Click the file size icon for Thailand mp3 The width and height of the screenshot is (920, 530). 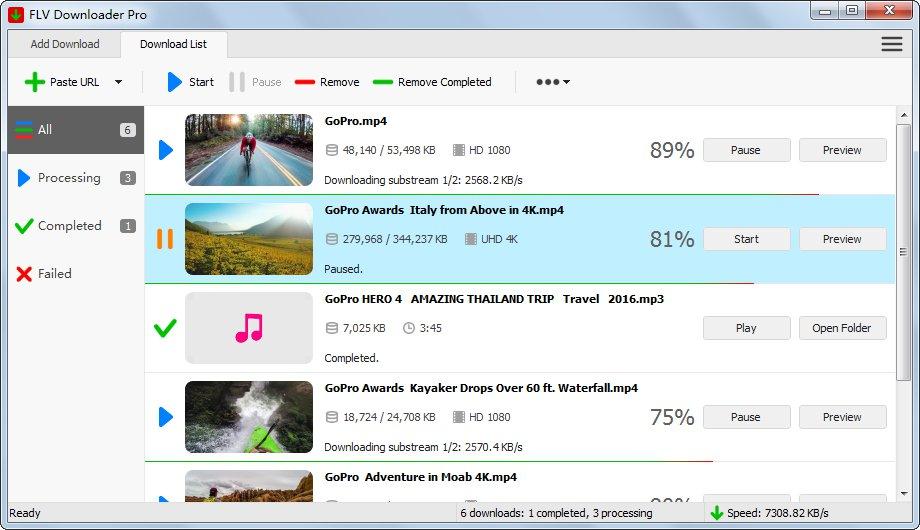332,328
